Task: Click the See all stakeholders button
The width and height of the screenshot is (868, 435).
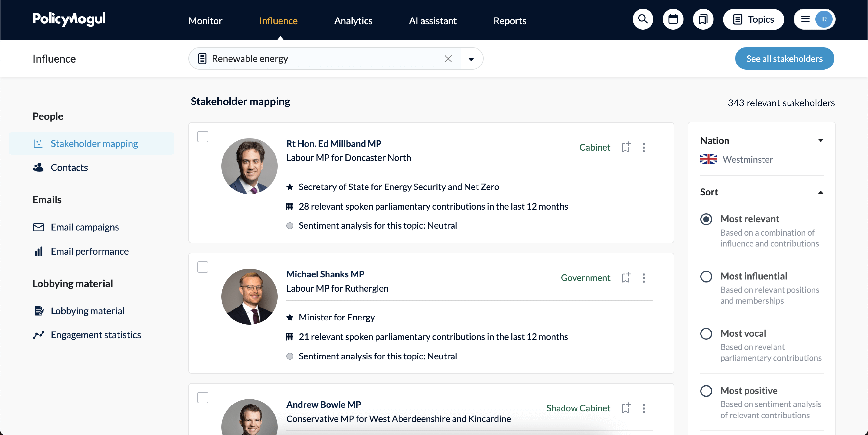Action: (x=784, y=59)
